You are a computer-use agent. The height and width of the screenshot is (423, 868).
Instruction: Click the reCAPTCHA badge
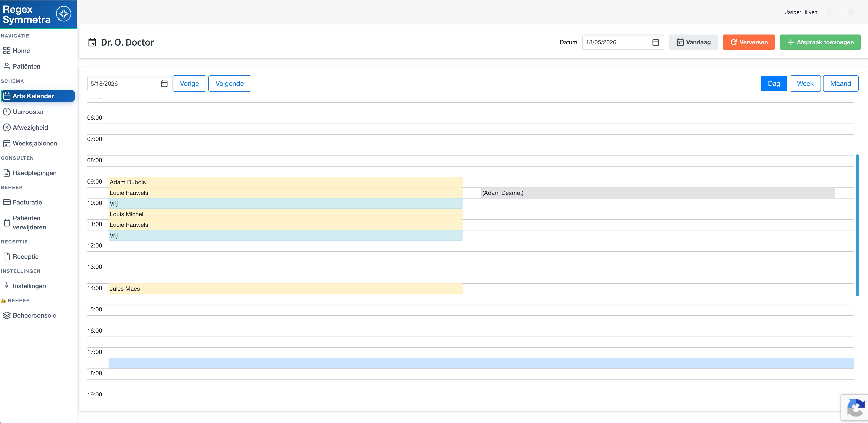click(x=855, y=407)
